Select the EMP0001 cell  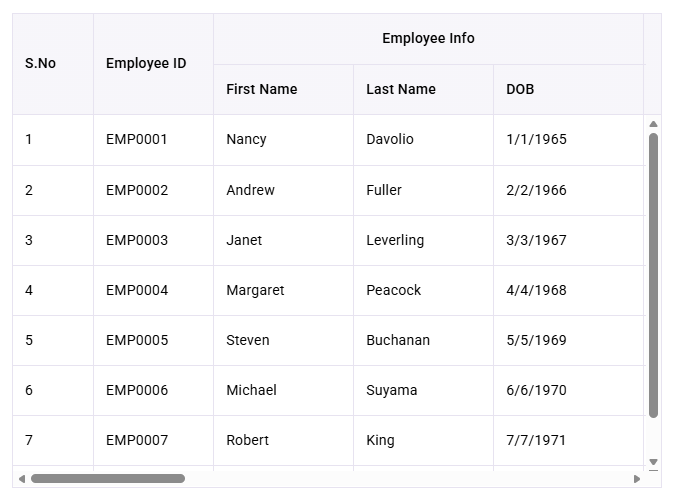[x=153, y=140]
